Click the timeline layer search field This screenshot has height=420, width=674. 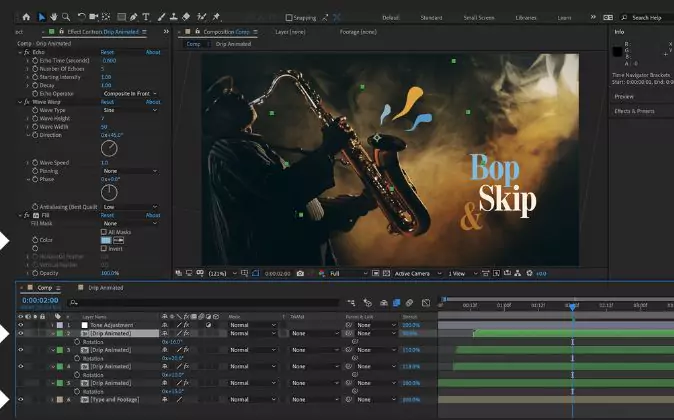click(x=204, y=303)
